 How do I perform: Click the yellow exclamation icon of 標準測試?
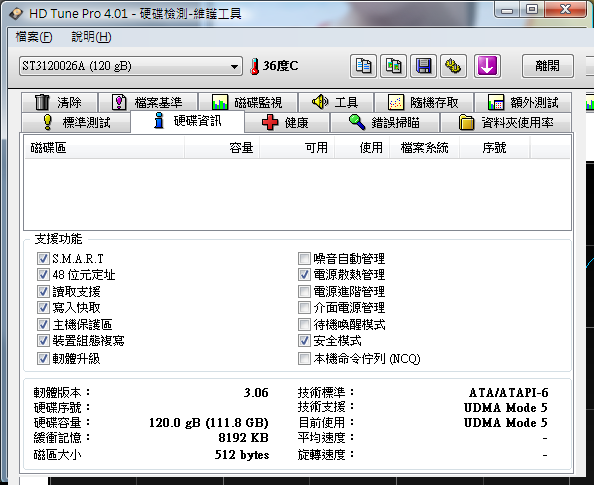(x=47, y=122)
